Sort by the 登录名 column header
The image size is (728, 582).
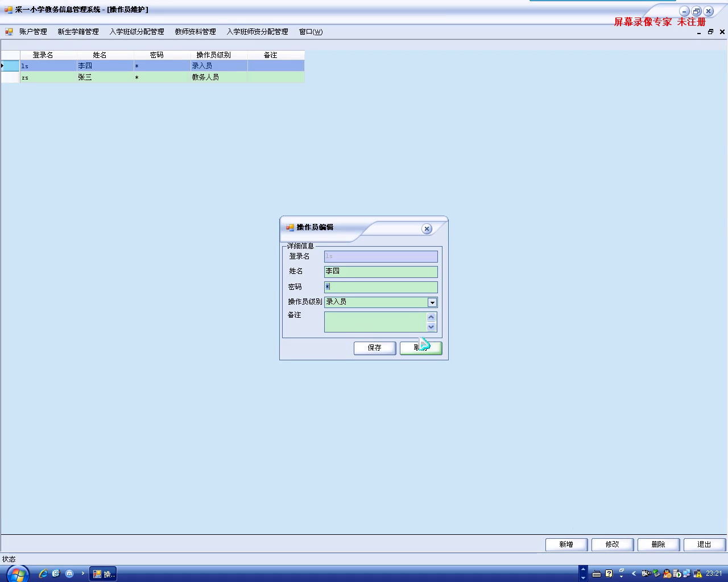tap(48, 55)
